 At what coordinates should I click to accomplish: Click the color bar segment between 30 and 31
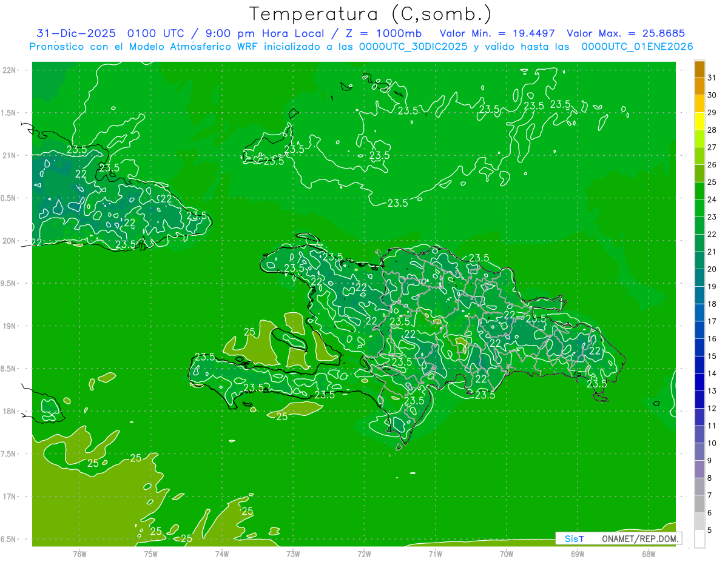coord(699,87)
